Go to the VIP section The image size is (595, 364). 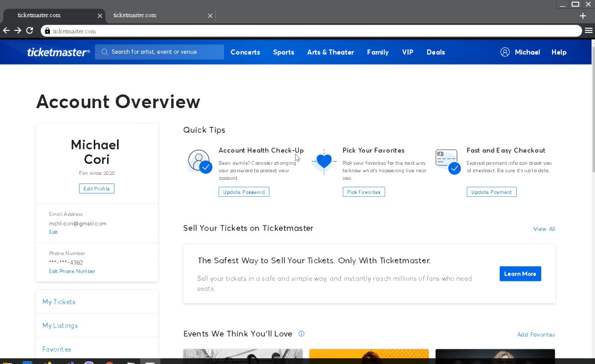point(408,52)
